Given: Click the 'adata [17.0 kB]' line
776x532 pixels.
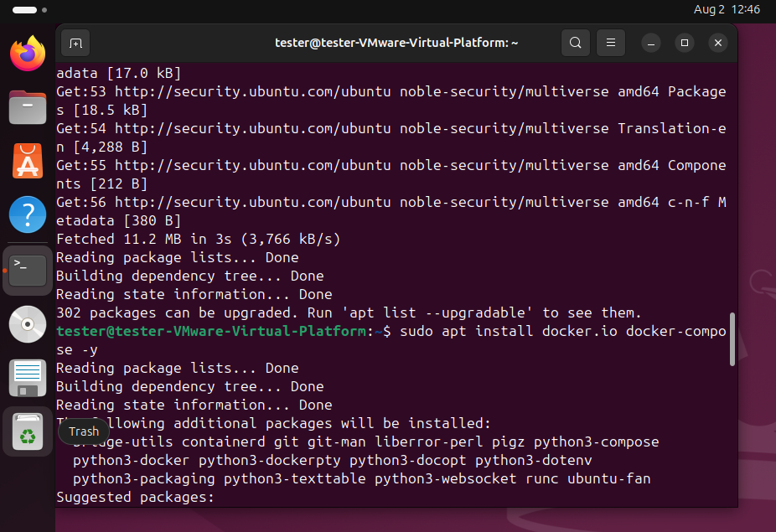Looking at the screenshot, I should (119, 73).
